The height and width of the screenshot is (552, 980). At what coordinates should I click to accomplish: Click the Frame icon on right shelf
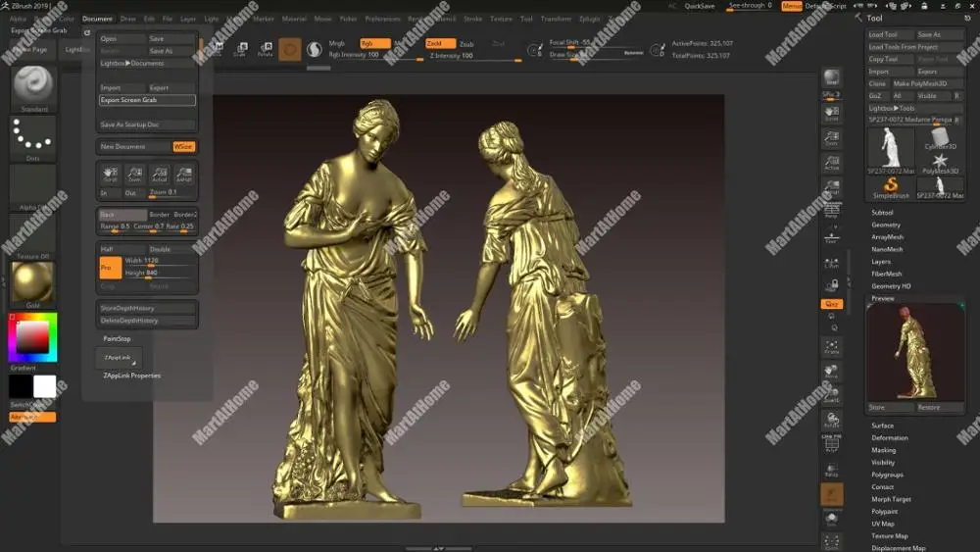click(x=831, y=347)
